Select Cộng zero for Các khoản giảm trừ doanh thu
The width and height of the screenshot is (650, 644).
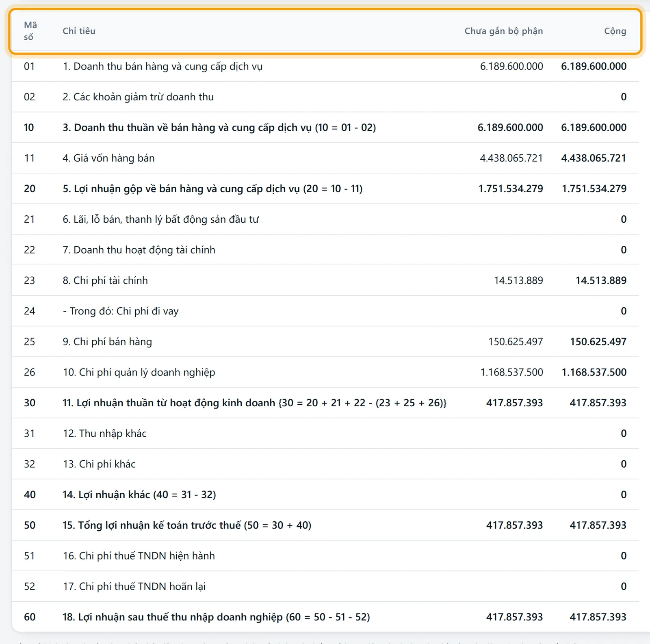[624, 97]
